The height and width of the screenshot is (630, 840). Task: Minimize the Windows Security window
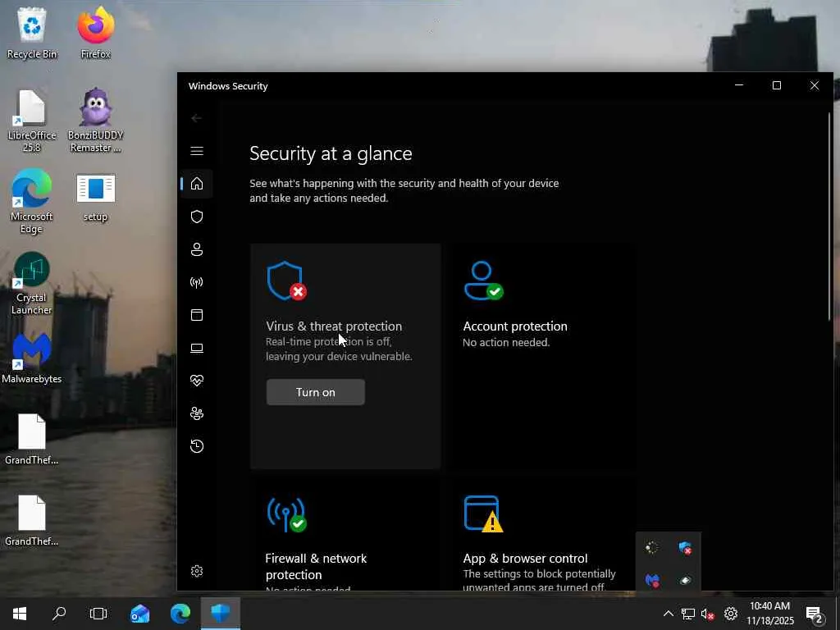pyautogui.click(x=739, y=85)
